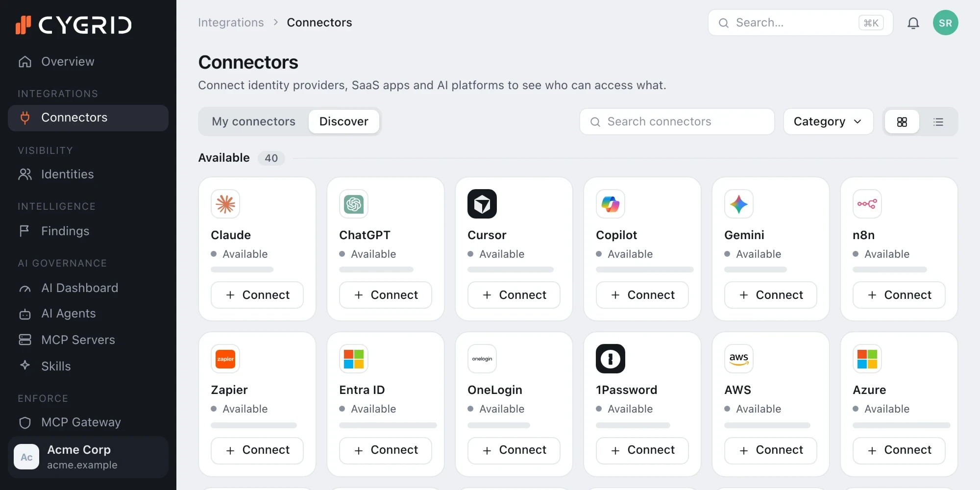
Task: Open the SR user avatar menu
Action: point(946,23)
